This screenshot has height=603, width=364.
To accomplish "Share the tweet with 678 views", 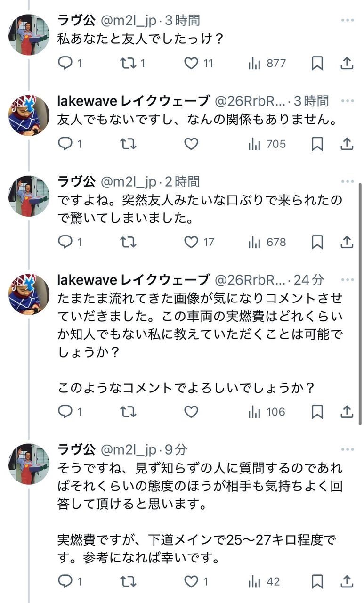I will [347, 242].
